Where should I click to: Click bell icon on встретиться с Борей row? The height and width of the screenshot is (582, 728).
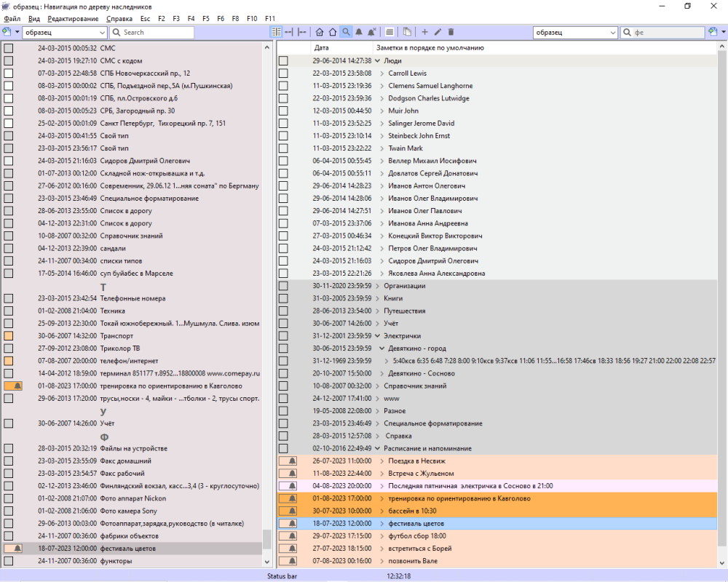click(288, 549)
